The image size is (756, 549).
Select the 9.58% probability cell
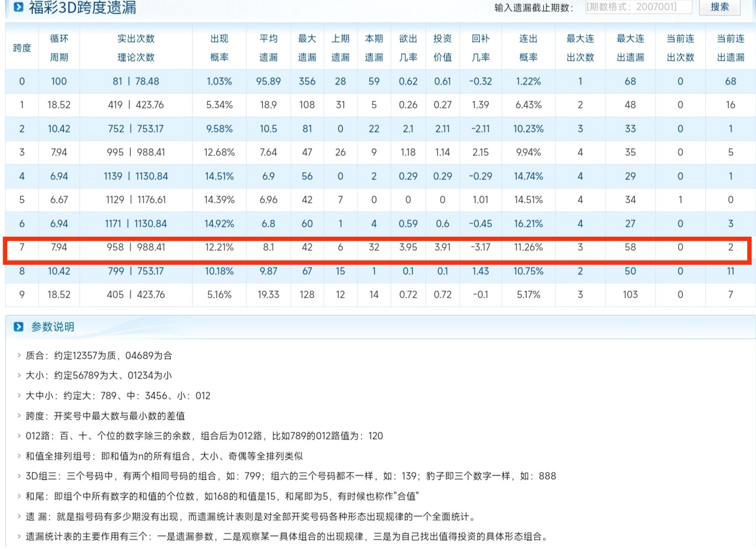pos(219,129)
